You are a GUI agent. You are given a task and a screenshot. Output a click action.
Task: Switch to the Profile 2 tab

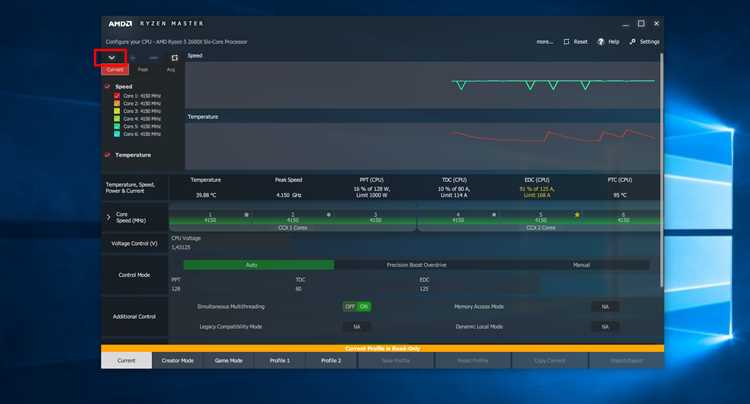[x=331, y=360]
